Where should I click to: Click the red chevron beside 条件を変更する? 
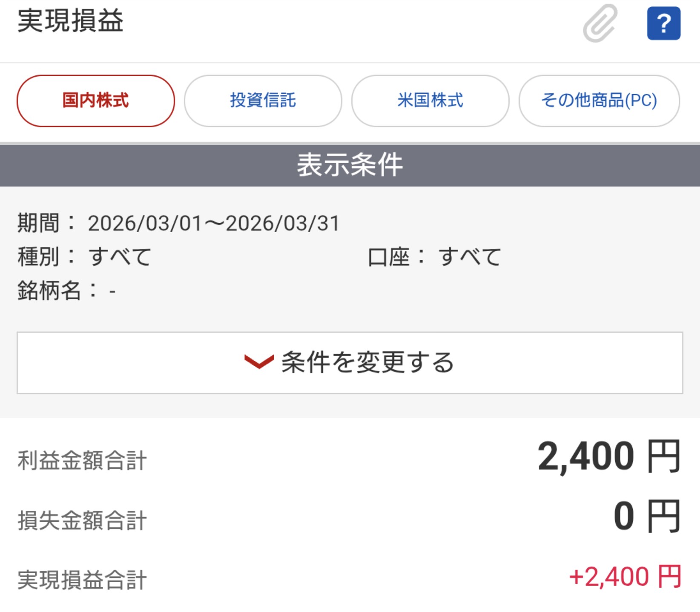tap(259, 362)
